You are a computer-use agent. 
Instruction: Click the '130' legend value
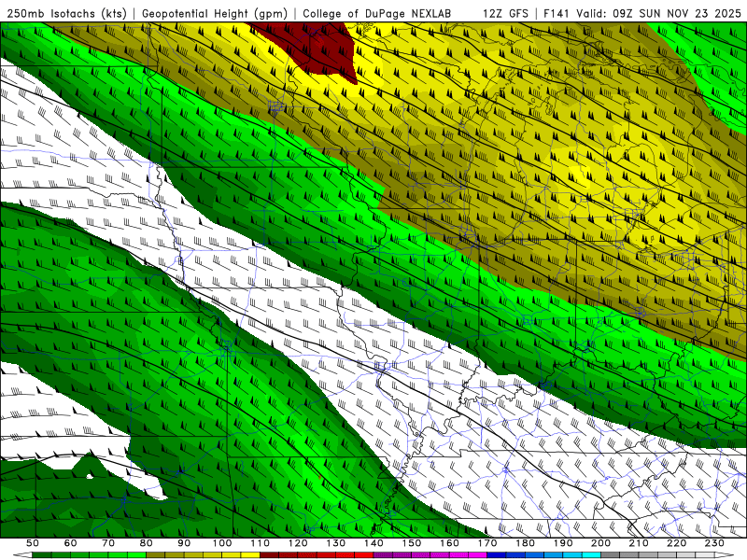335,543
